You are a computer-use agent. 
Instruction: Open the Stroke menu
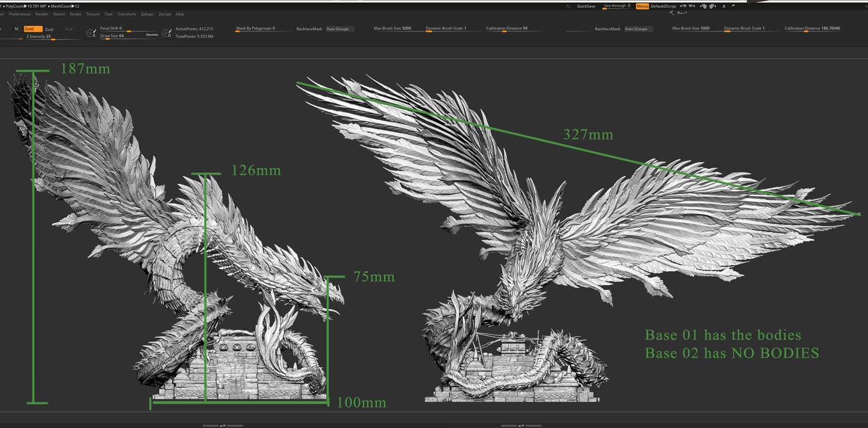point(75,14)
